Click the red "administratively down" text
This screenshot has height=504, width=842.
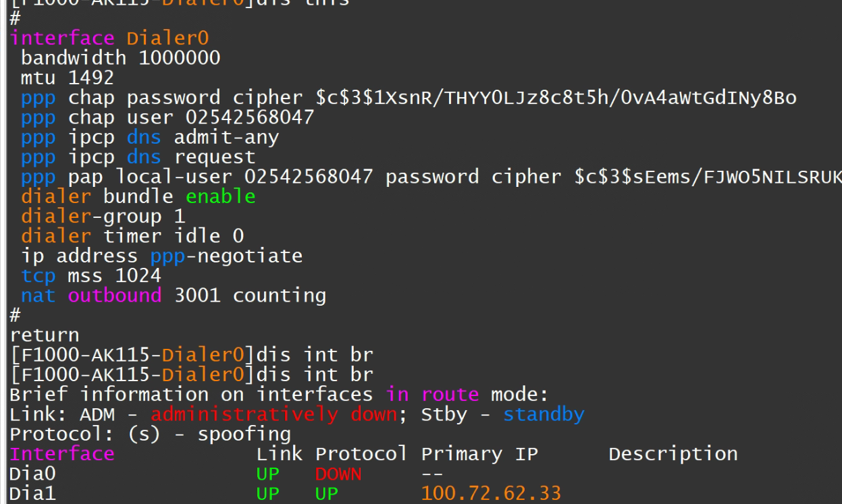[x=273, y=414]
